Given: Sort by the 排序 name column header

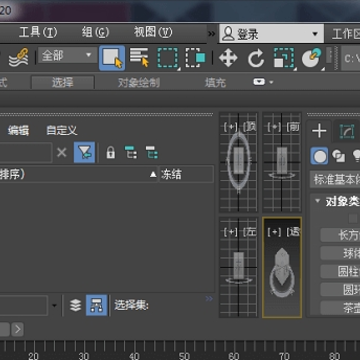Looking at the screenshot, I should pos(79,174).
